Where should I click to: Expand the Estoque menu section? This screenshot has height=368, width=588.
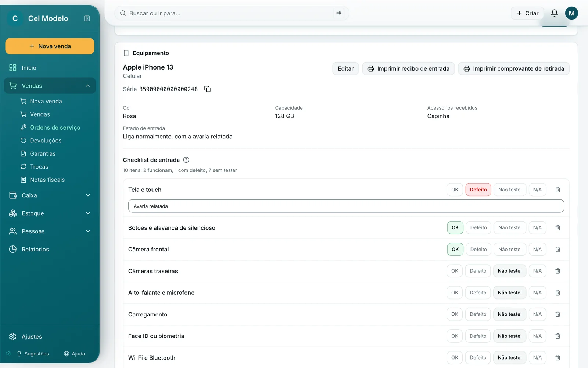(50, 213)
